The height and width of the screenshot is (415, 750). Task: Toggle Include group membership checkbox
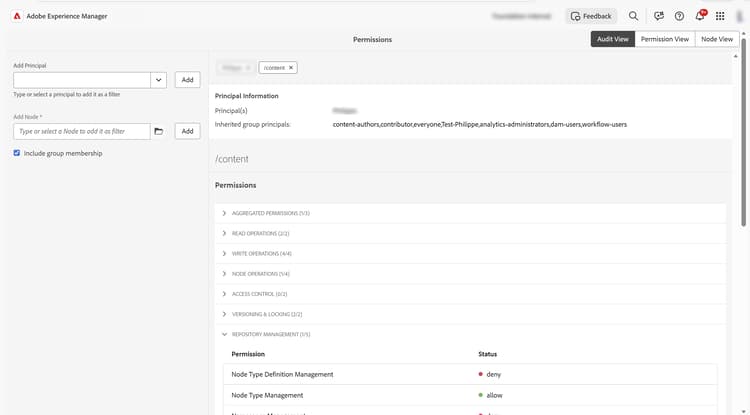coord(17,153)
